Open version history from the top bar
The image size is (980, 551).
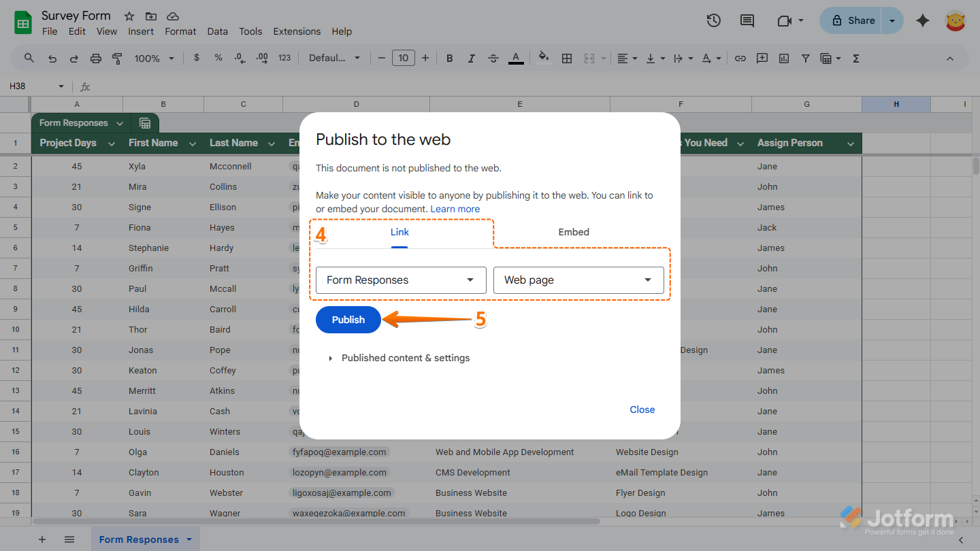click(713, 20)
